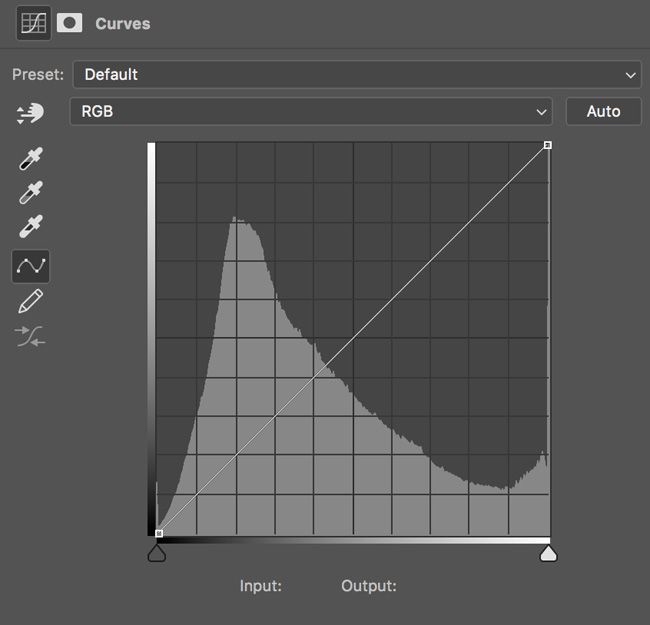Select the edit points curve tool
Image resolution: width=650 pixels, height=625 pixels.
[x=31, y=266]
